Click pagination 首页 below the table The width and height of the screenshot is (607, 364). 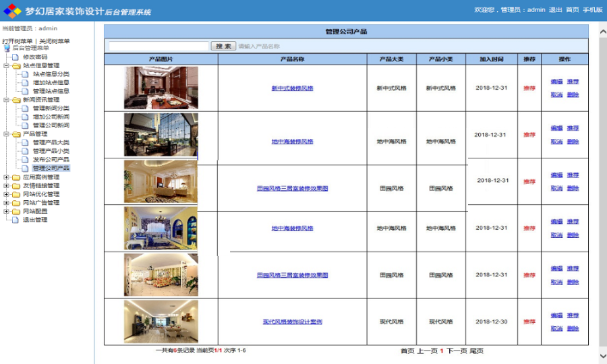(x=407, y=351)
